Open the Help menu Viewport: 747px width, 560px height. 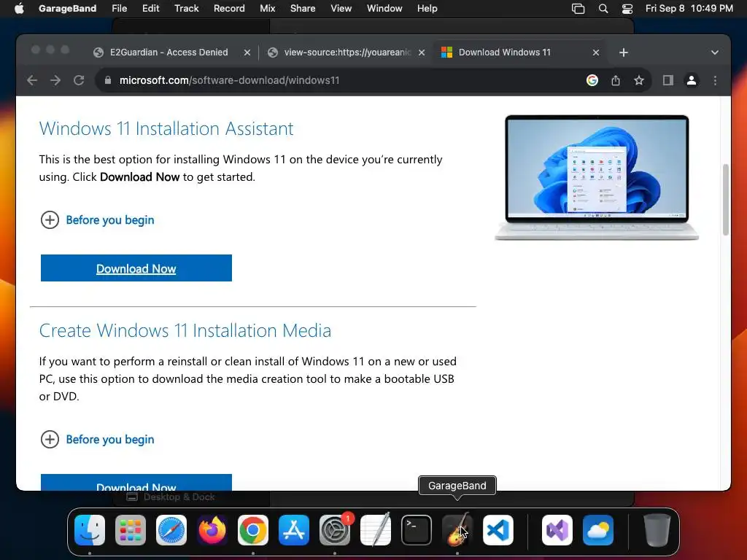pos(427,9)
